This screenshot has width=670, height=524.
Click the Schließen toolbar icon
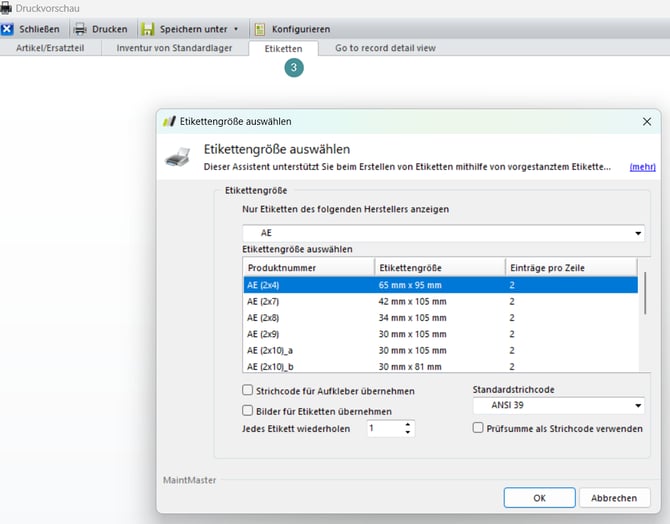coord(8,29)
